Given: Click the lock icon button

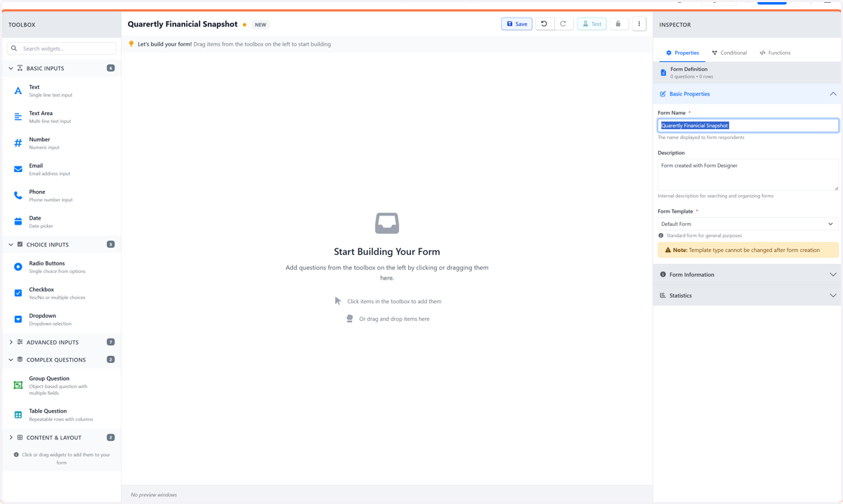Looking at the screenshot, I should pos(618,24).
